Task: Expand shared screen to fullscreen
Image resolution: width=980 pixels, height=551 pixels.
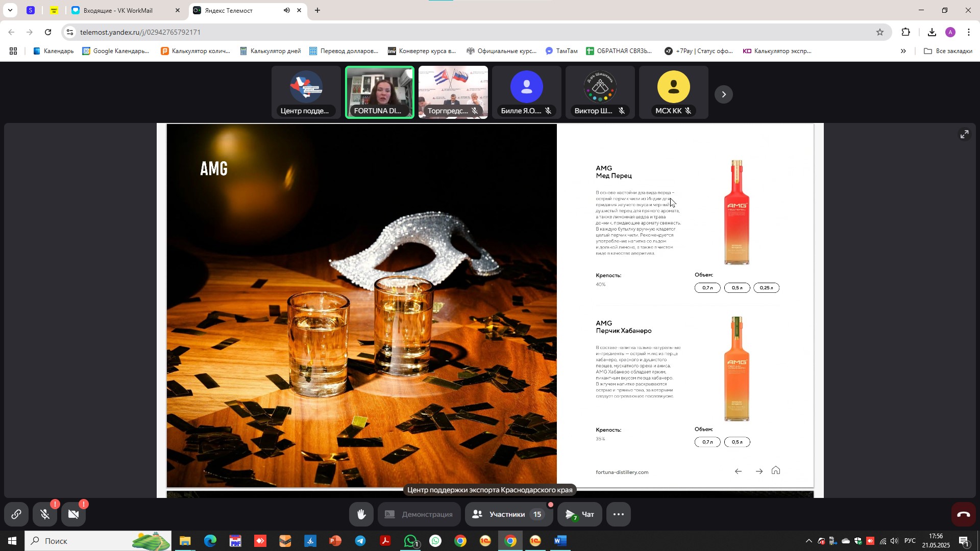Action: (x=964, y=134)
